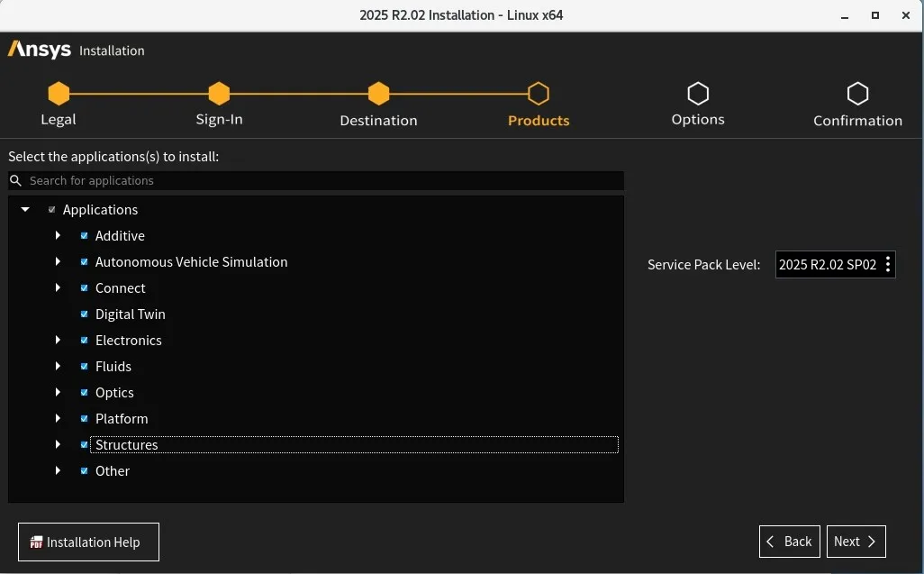Image resolution: width=924 pixels, height=574 pixels.
Task: Go to the Sign-In step label
Action: (x=219, y=120)
